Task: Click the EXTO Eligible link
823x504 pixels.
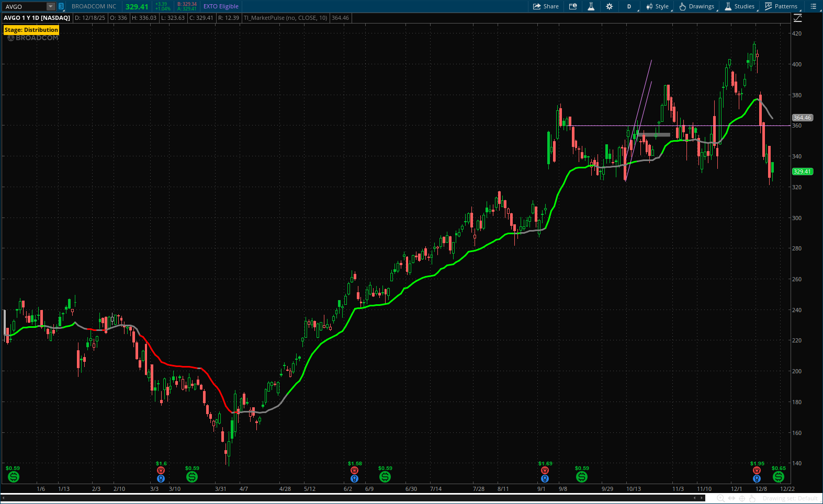Action: pos(221,6)
